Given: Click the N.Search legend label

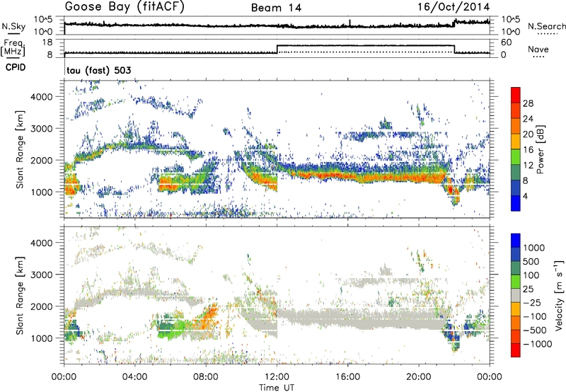Looking at the screenshot, I should pos(546,26).
